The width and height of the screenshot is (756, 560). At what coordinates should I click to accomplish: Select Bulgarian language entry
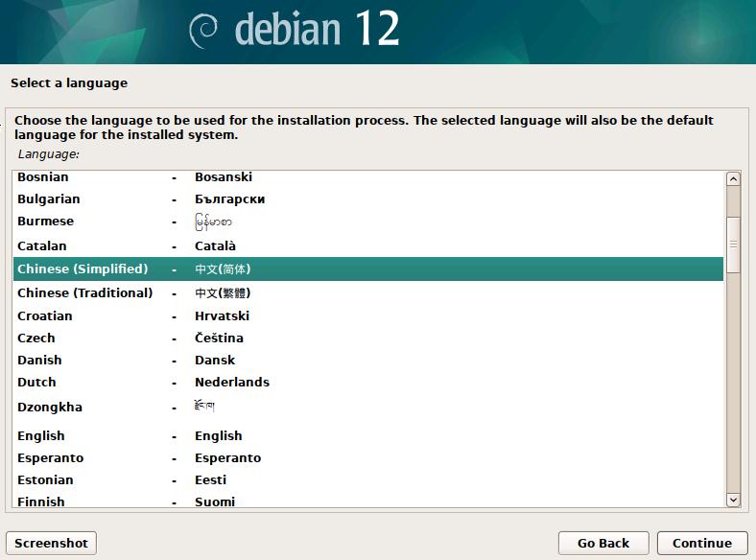(367, 199)
